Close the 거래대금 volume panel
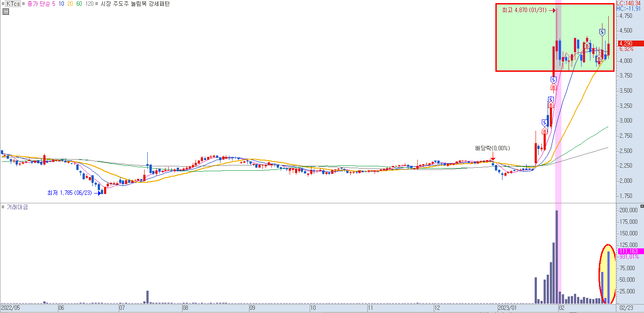644x313 pixels. click(642, 207)
